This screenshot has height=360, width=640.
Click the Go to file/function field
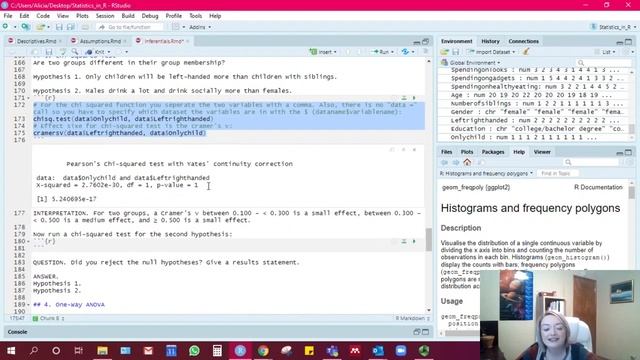[129, 27]
